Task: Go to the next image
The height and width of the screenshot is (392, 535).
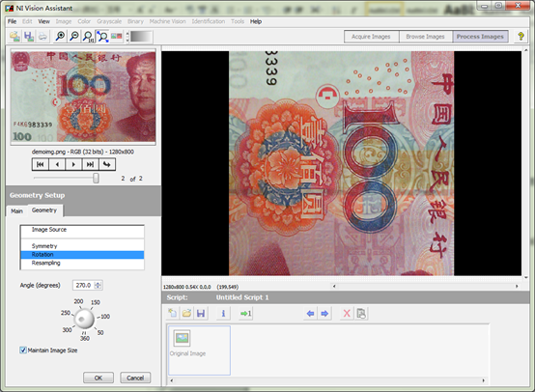Action: [x=73, y=164]
